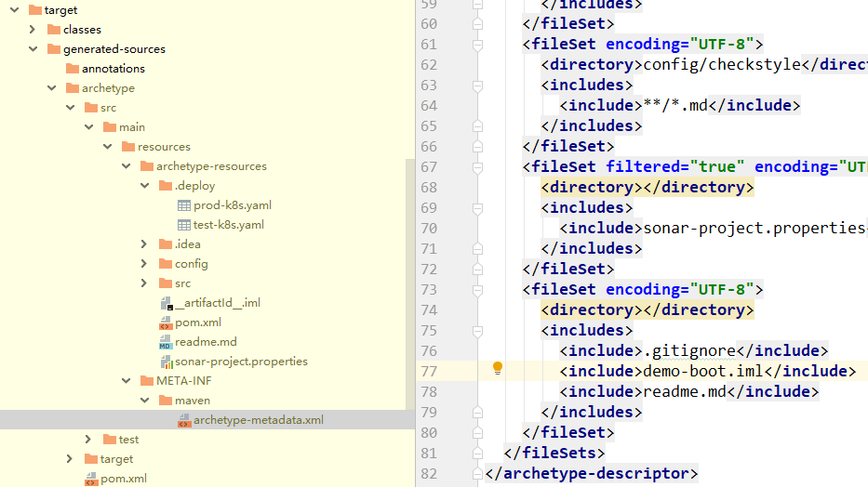The height and width of the screenshot is (487, 868).
Task: Click the sonar-project.properties file icon
Action: click(167, 362)
